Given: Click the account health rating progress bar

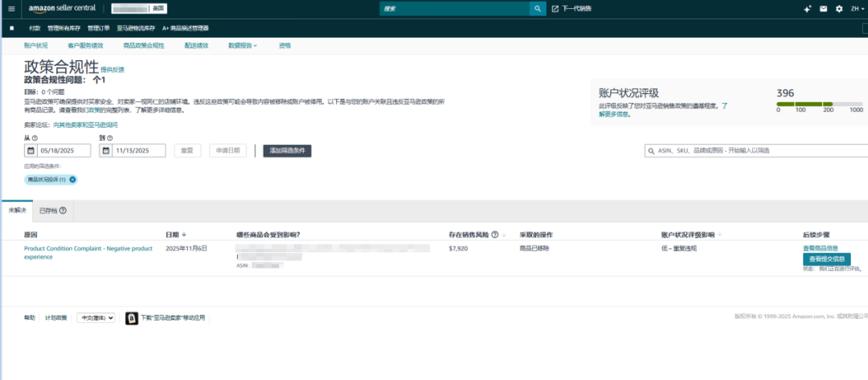Looking at the screenshot, I should (819, 104).
